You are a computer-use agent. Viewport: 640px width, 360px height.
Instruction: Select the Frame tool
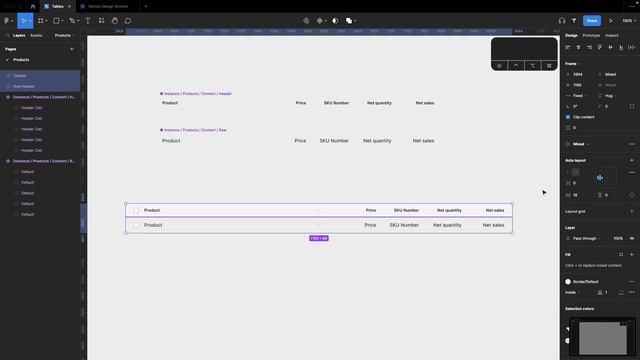41,20
